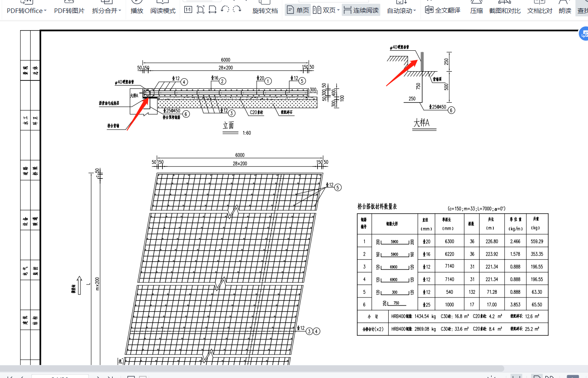Click the 立面 elevation label
This screenshot has height=378, width=588.
(x=228, y=125)
